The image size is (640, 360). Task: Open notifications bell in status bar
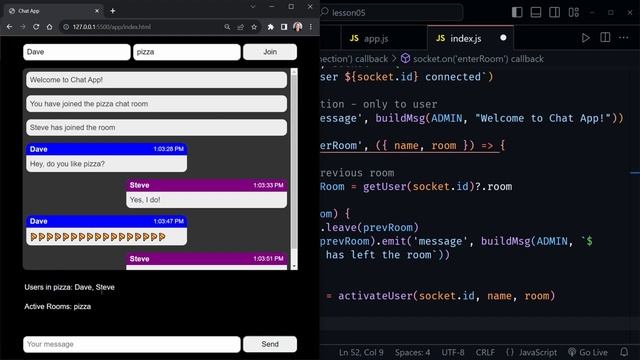click(x=624, y=352)
